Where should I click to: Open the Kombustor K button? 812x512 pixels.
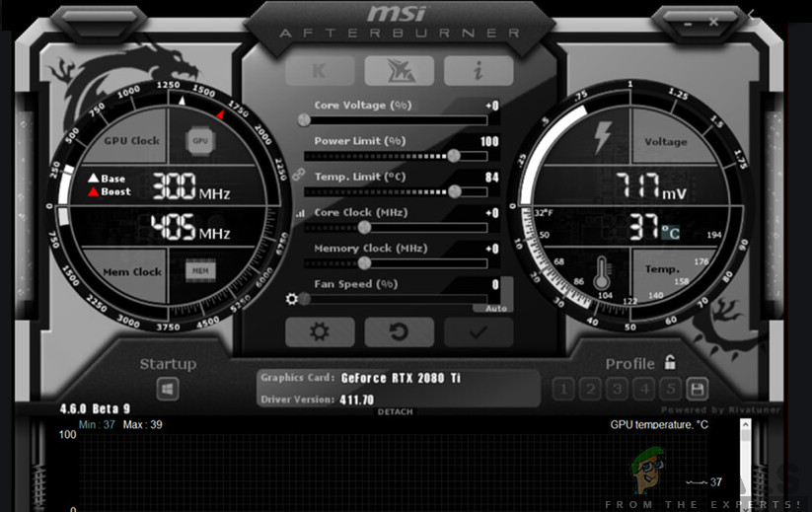[x=320, y=70]
